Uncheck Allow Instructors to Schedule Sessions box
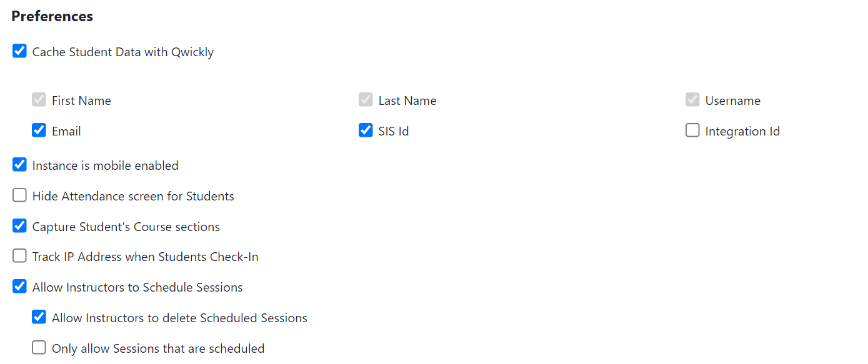 pos(19,287)
